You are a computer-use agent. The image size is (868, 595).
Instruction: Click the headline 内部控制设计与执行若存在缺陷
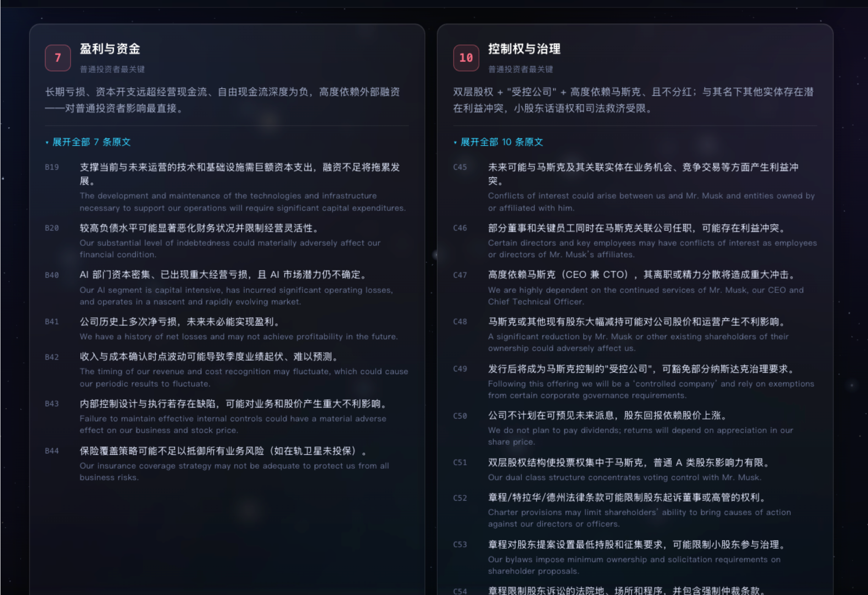pyautogui.click(x=235, y=404)
